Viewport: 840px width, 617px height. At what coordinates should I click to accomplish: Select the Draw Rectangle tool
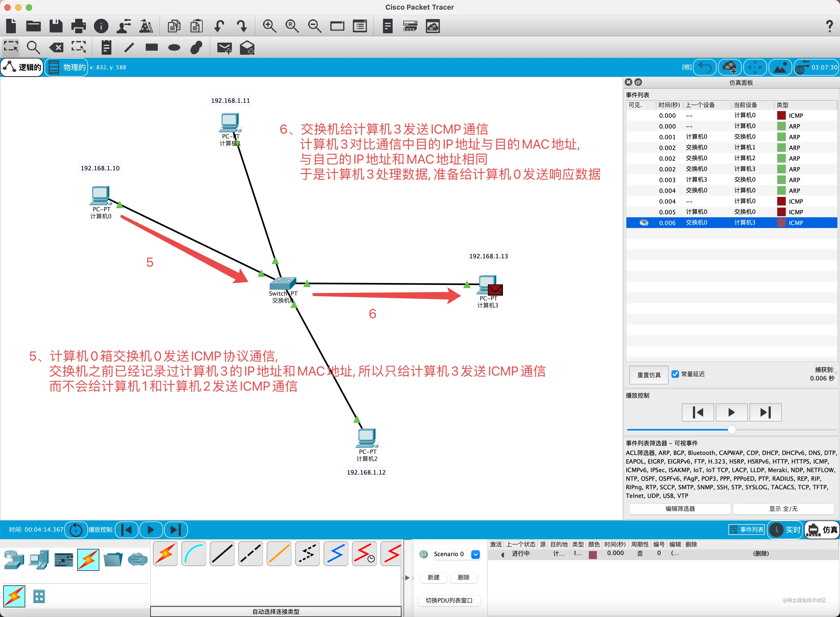point(152,47)
